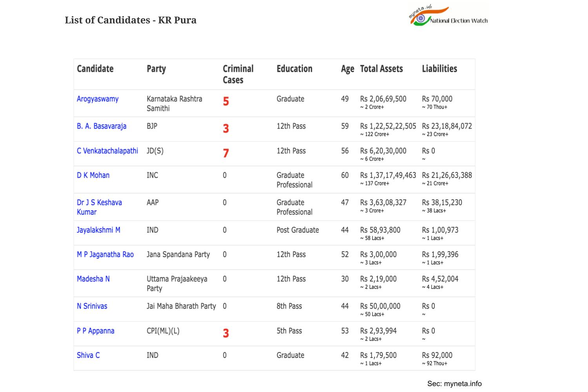Select P P Appanna's criminal cases count 3

[226, 333]
